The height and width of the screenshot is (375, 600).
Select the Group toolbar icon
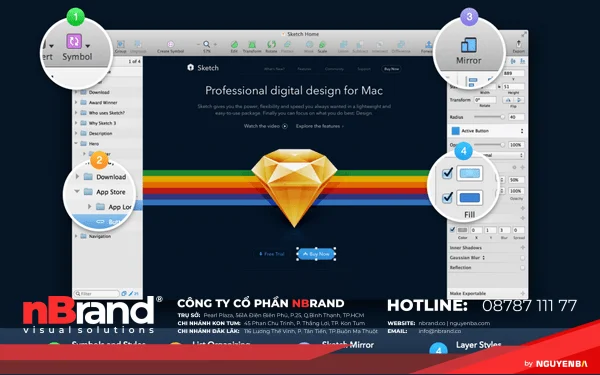point(121,44)
